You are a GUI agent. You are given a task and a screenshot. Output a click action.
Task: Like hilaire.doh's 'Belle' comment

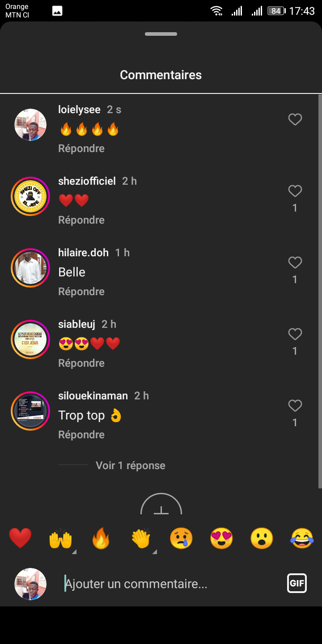click(x=295, y=263)
